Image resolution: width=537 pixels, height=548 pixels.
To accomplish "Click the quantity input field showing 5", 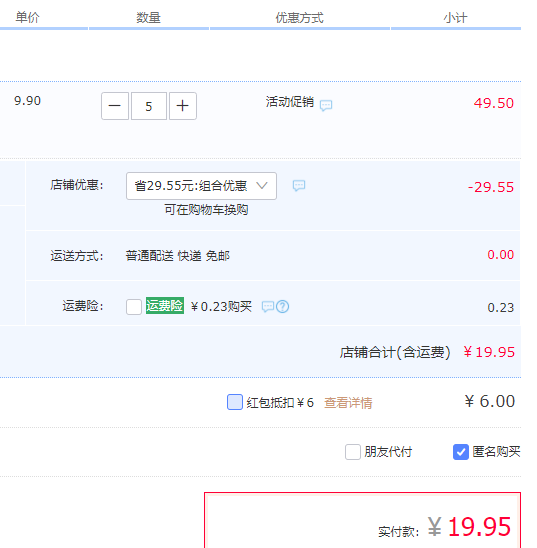I will 149,106.
